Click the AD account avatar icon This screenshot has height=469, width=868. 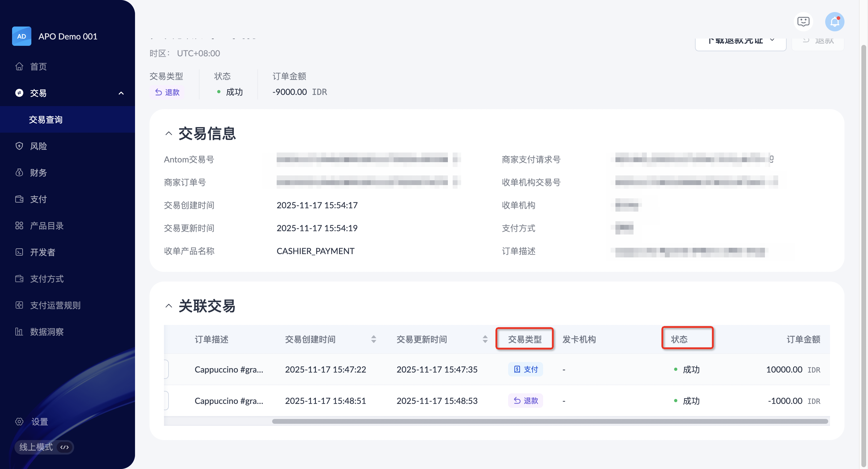tap(22, 36)
